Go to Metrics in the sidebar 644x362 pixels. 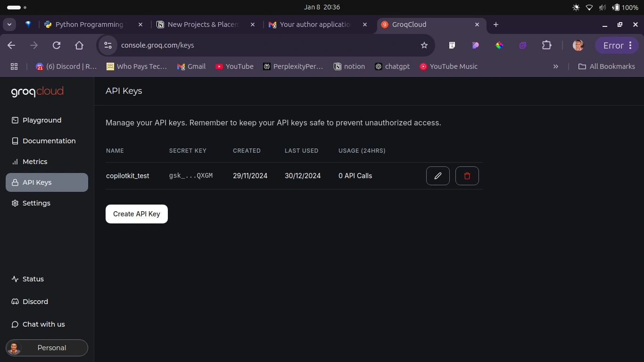(35, 162)
